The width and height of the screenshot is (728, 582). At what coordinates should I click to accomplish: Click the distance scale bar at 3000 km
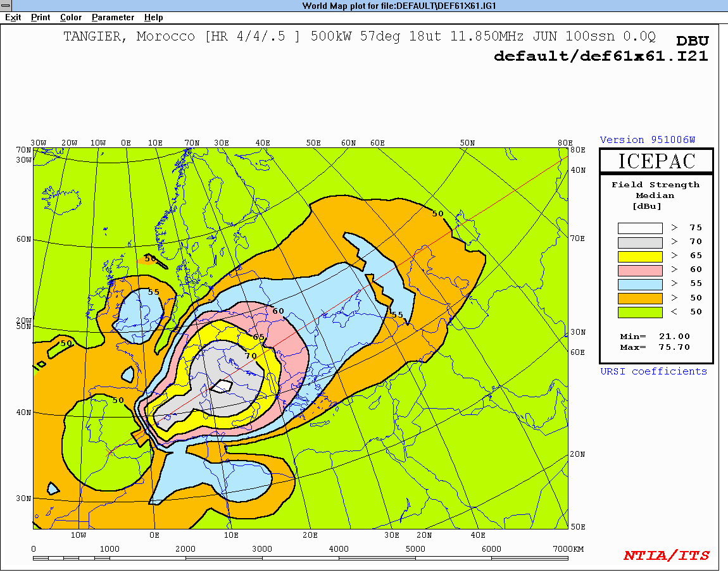click(x=262, y=558)
